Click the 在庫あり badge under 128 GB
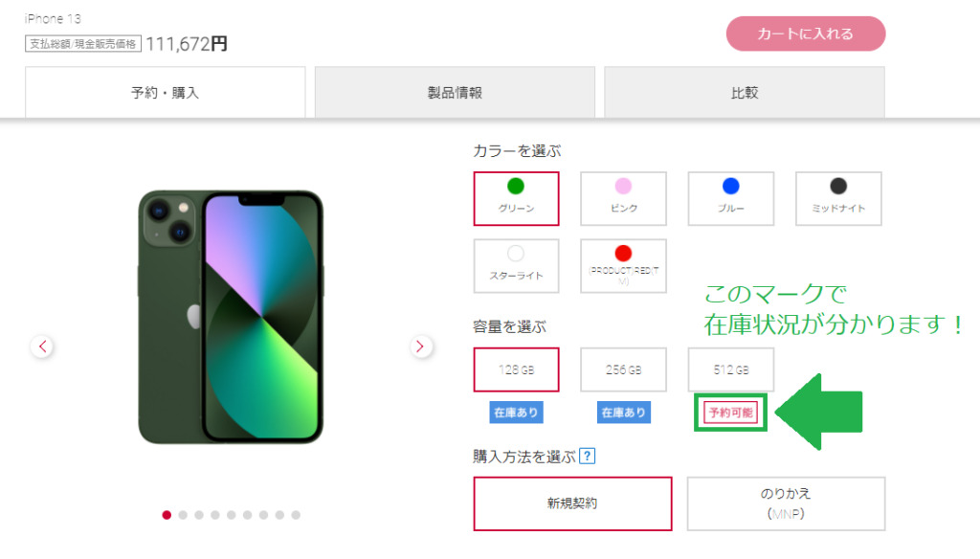The height and width of the screenshot is (559, 980). (x=516, y=413)
